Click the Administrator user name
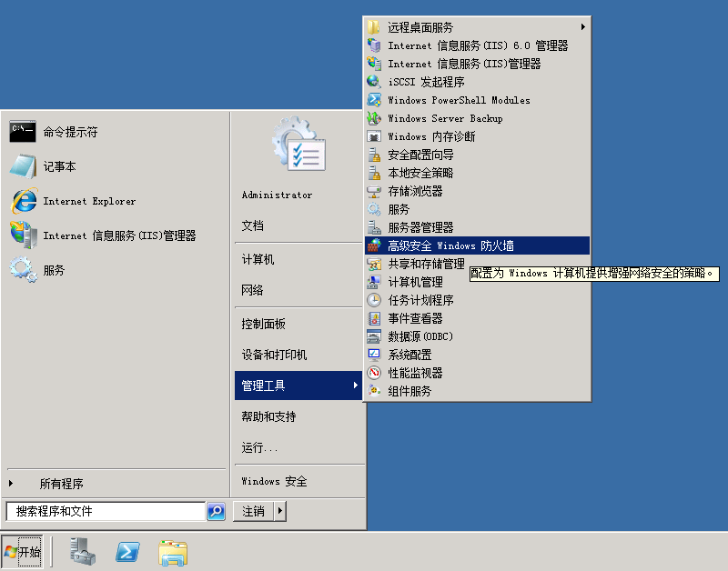728x571 pixels. [x=277, y=195]
